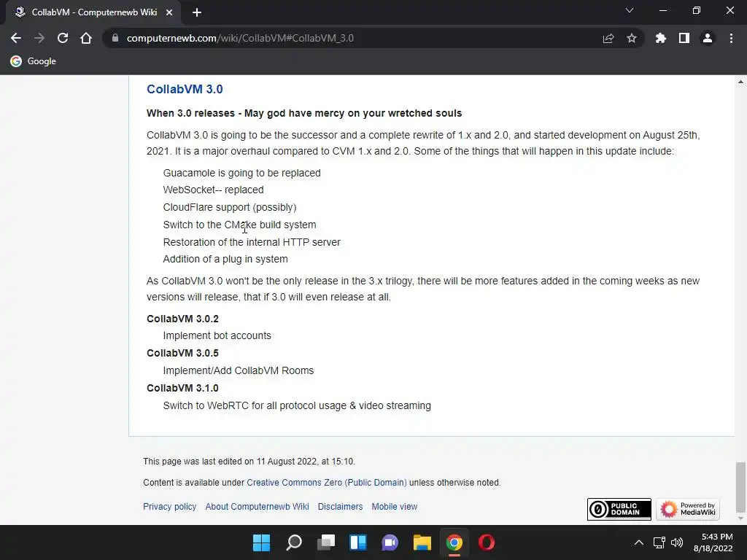Click the Public Domain badge
Viewport: 747px width, 560px height.
(x=619, y=509)
